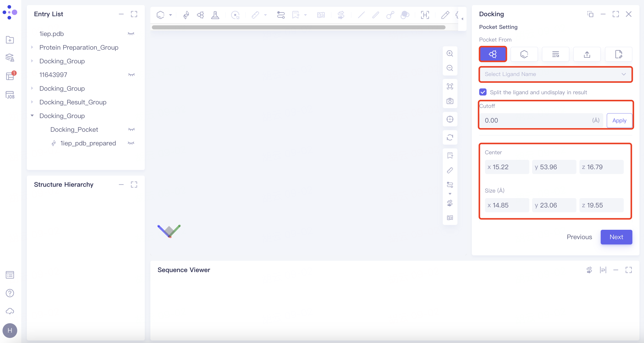Click the Cutoff value input field

(532, 120)
